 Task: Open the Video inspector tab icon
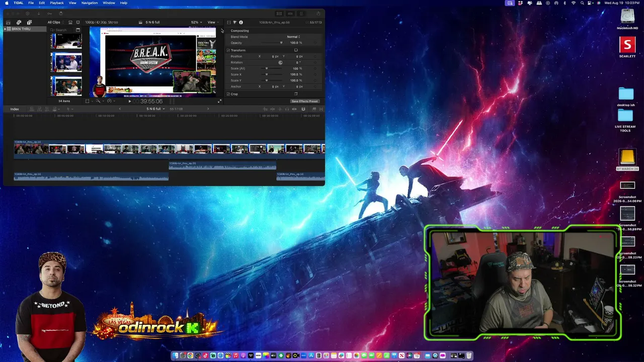[x=229, y=22]
